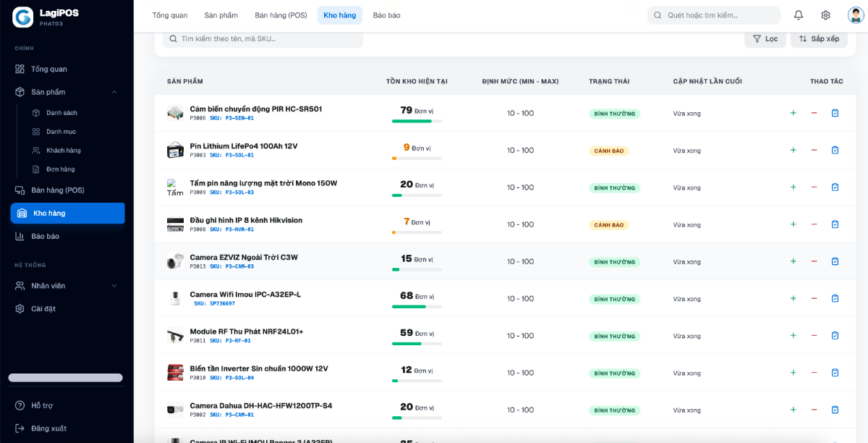Open the Sắp xếp sort dropdown
The height and width of the screenshot is (443, 868).
819,38
